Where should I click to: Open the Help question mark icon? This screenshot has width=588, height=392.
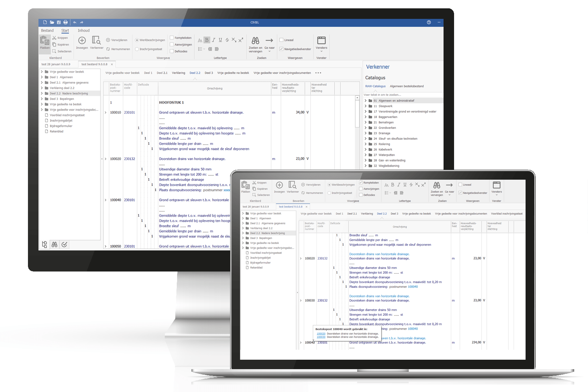click(429, 23)
